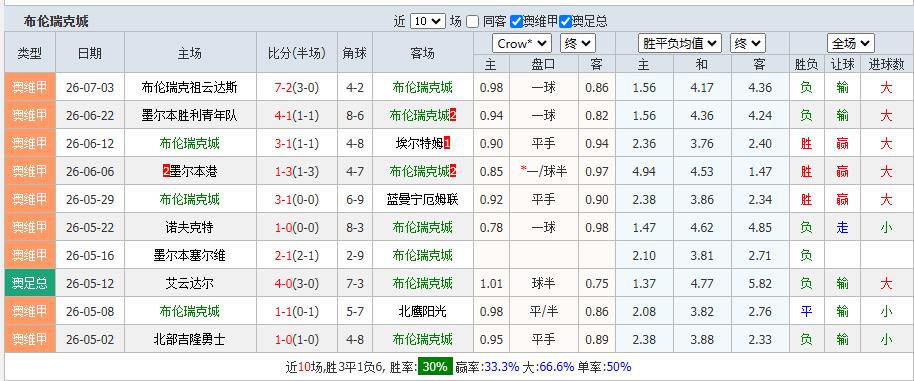This screenshot has width=914, height=381.
Task: Click the *一/球半 handicap cell
Action: coord(543,171)
